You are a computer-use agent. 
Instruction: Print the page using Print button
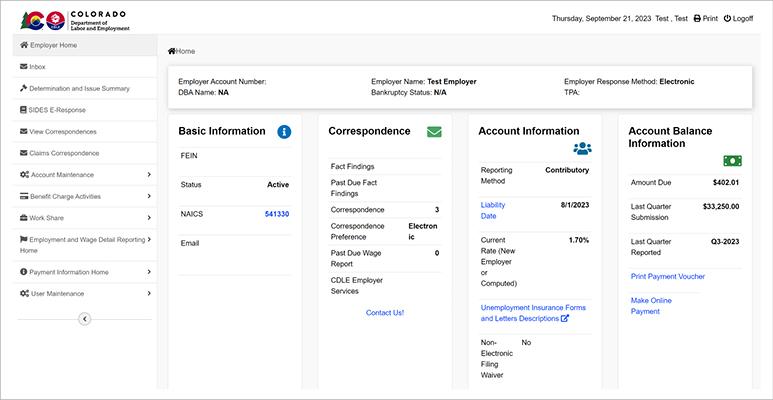click(704, 19)
